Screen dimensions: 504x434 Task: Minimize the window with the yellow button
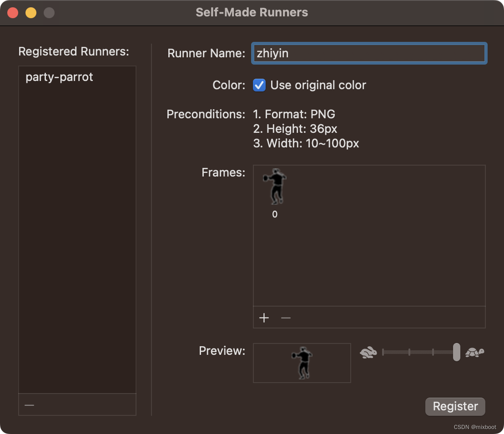coord(31,13)
